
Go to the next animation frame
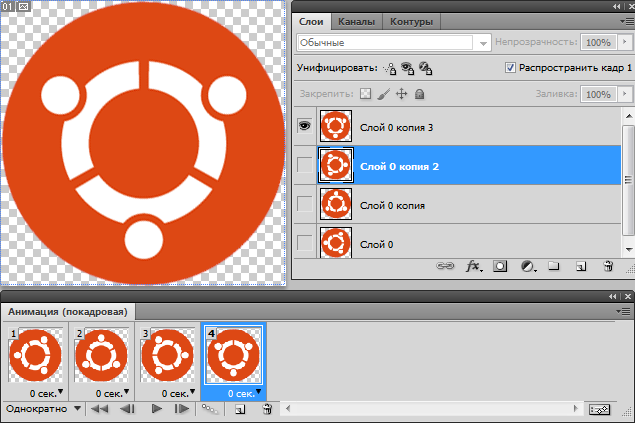pos(182,409)
